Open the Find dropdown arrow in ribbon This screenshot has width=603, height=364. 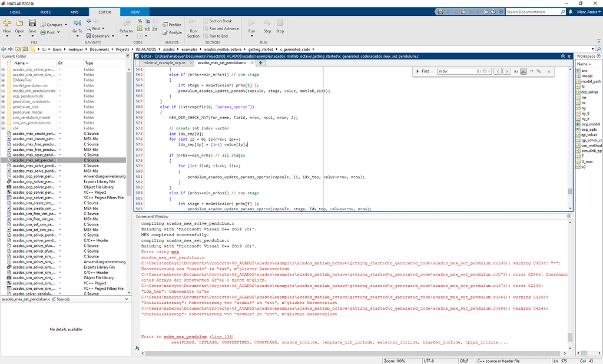(x=103, y=28)
